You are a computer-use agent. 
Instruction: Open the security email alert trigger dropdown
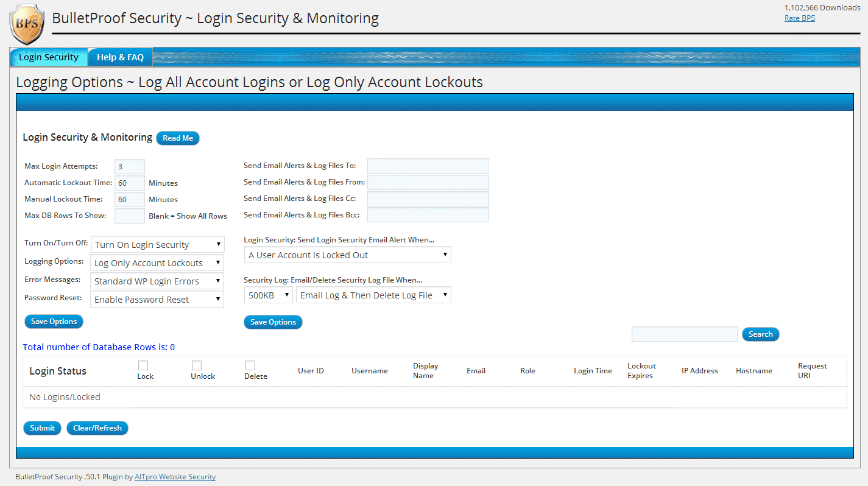click(347, 255)
